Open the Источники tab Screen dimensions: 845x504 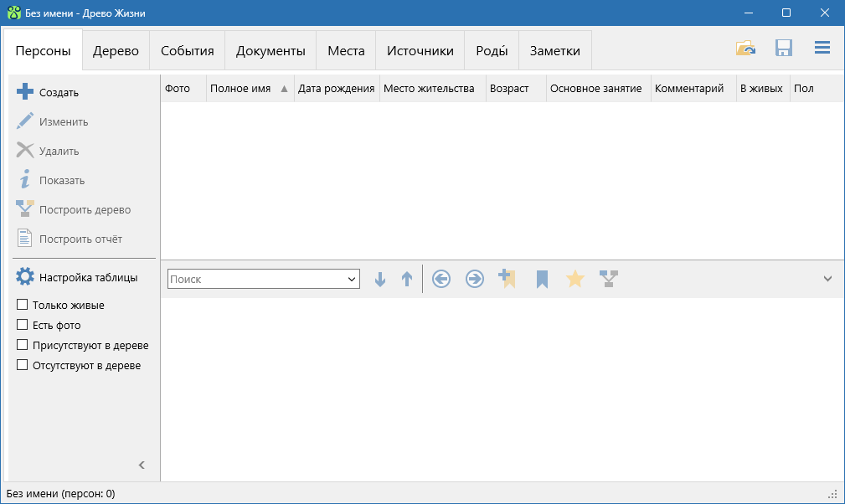pos(420,50)
